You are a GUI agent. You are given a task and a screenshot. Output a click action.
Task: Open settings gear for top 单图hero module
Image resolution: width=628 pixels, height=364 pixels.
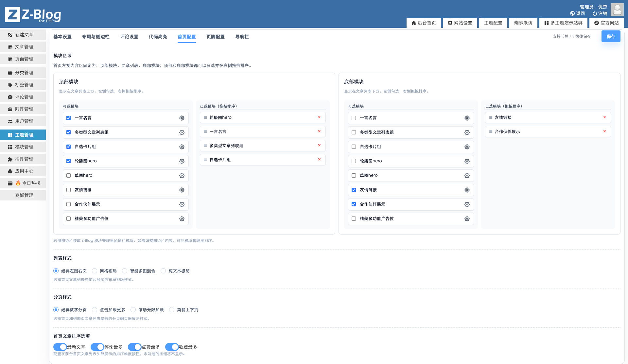coord(182,176)
